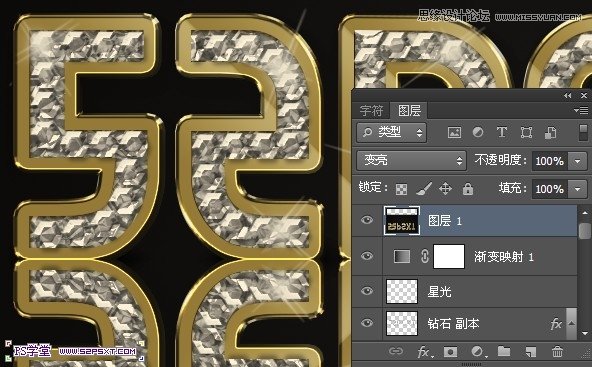Hide the 图层 1 layer

367,220
